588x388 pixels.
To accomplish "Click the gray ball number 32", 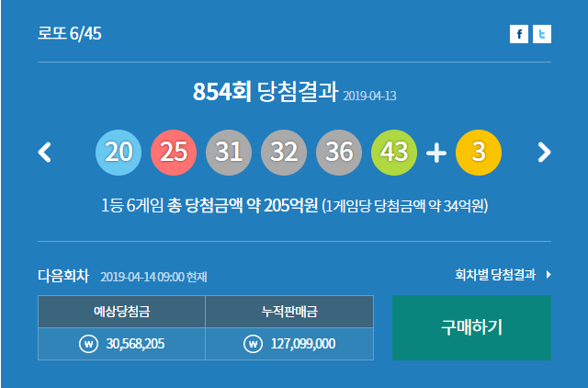I will (x=284, y=153).
